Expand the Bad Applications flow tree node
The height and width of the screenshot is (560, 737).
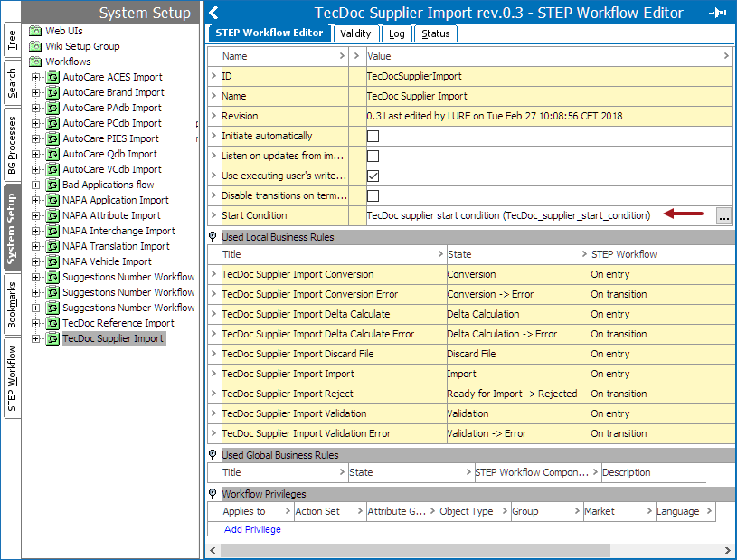click(x=36, y=185)
